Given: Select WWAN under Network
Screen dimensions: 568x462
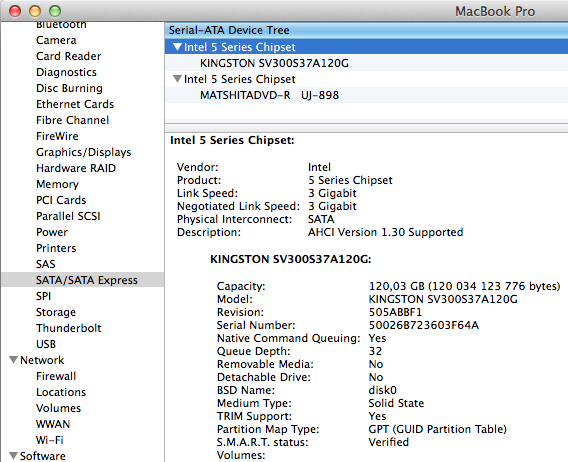Looking at the screenshot, I should [x=53, y=424].
